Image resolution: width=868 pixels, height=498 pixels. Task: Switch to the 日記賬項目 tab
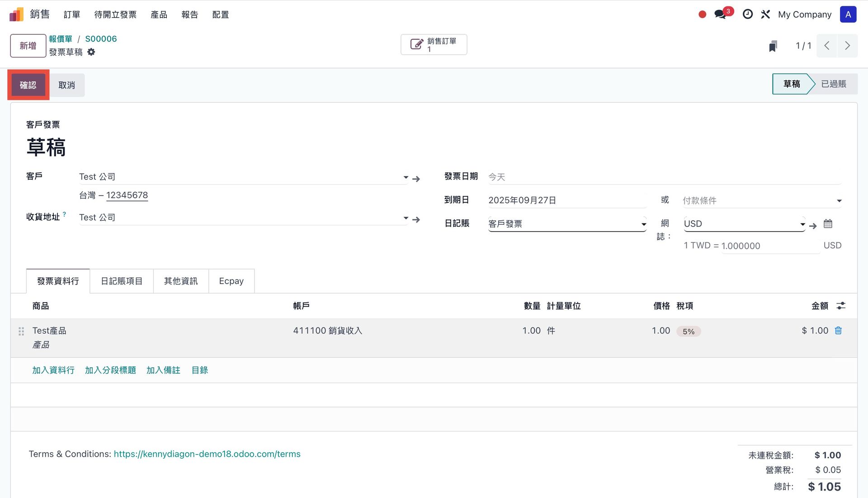click(122, 281)
